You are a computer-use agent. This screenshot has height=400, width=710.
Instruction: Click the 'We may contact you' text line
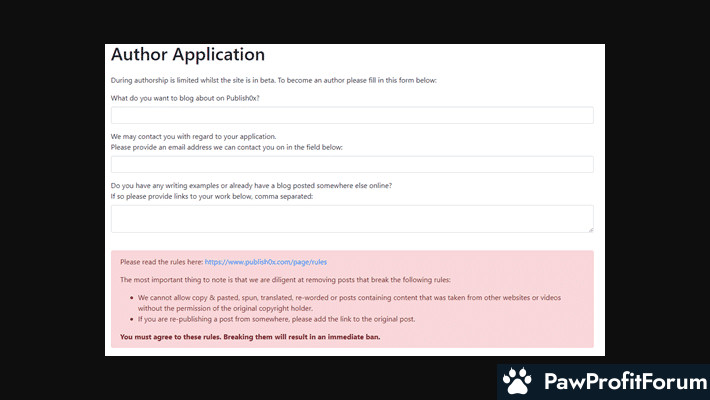coord(193,136)
